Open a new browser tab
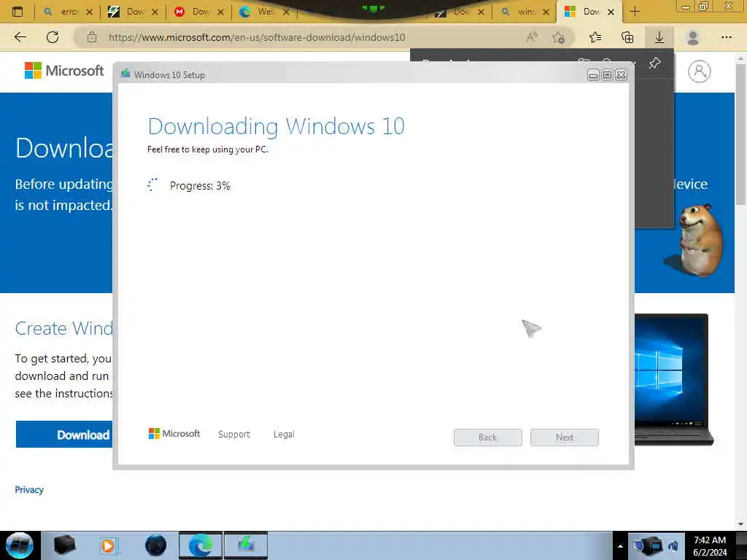 [635, 12]
